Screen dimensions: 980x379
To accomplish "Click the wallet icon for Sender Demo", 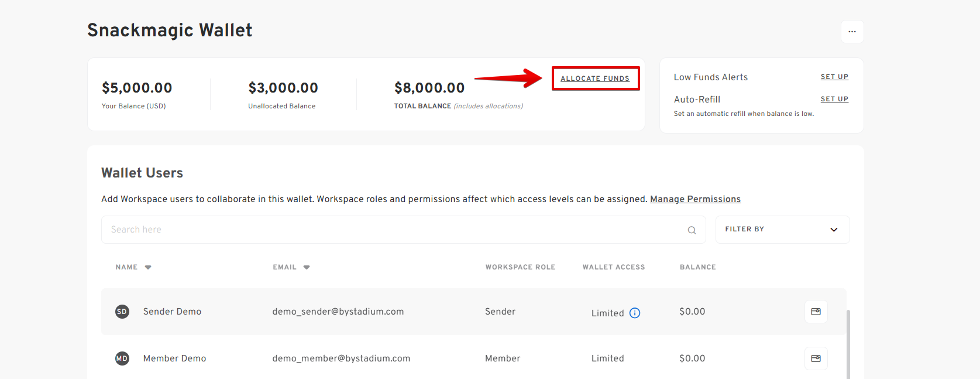I will click(816, 312).
